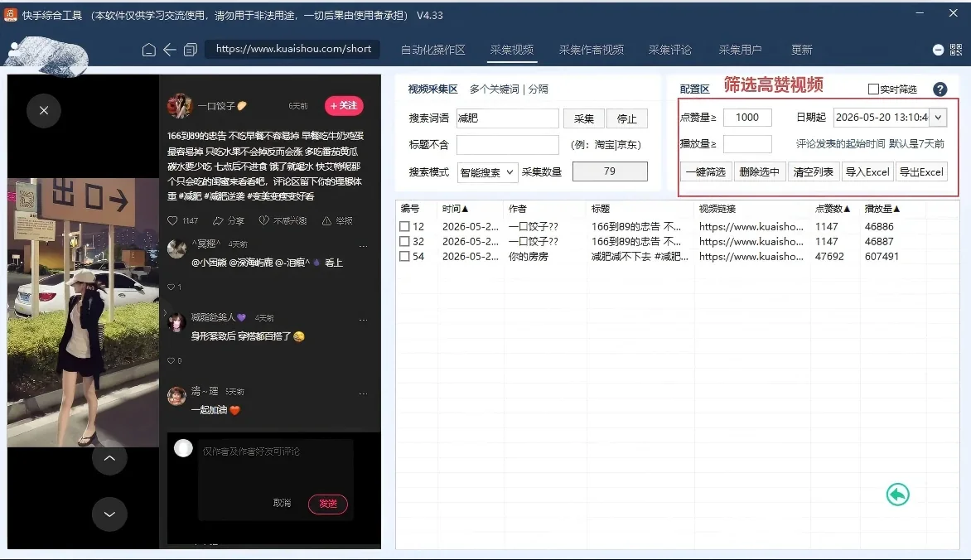
Task: Open the 日期起 date dropdown arrow
Action: [x=938, y=117]
